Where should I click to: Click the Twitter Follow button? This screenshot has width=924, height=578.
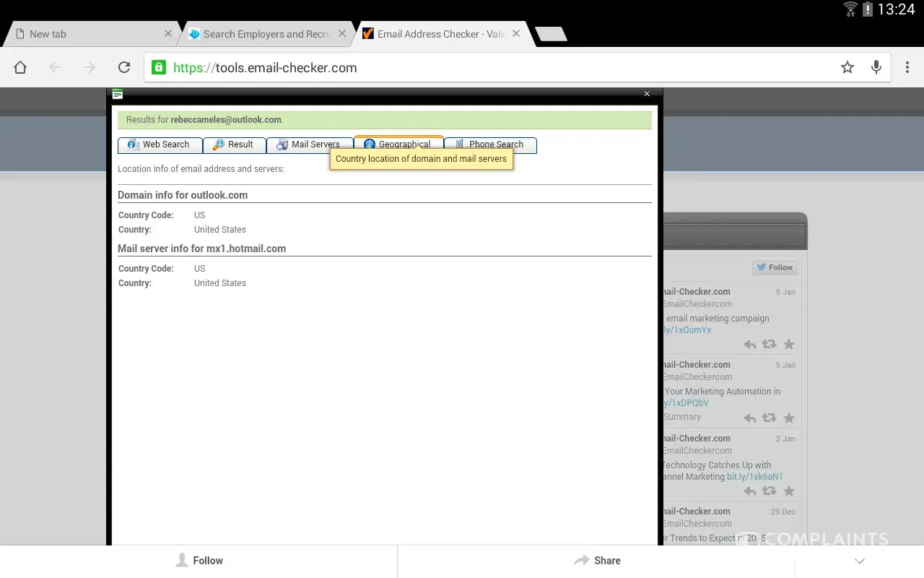point(774,267)
